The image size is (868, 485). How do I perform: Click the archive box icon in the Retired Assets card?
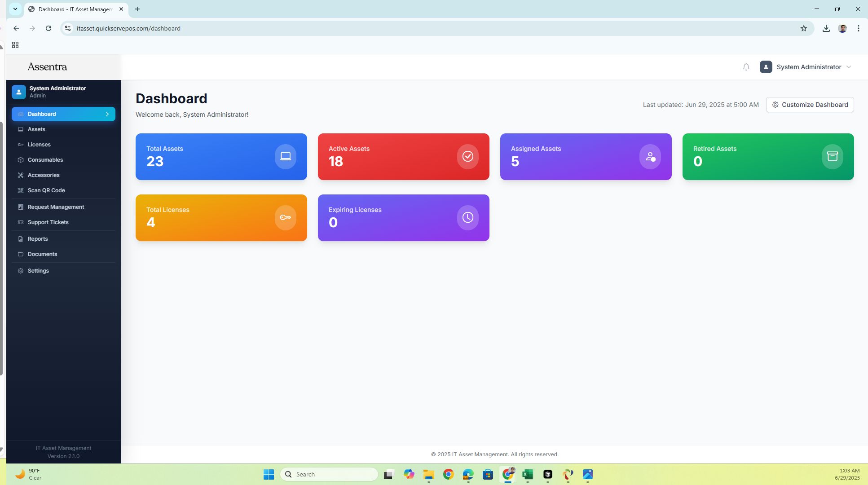click(x=832, y=156)
